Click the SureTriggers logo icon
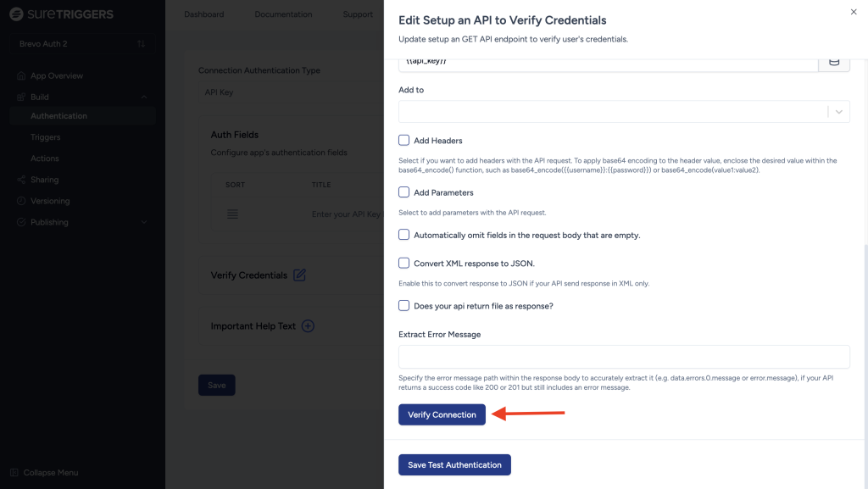Screen dimensions: 868x489 [16, 14]
